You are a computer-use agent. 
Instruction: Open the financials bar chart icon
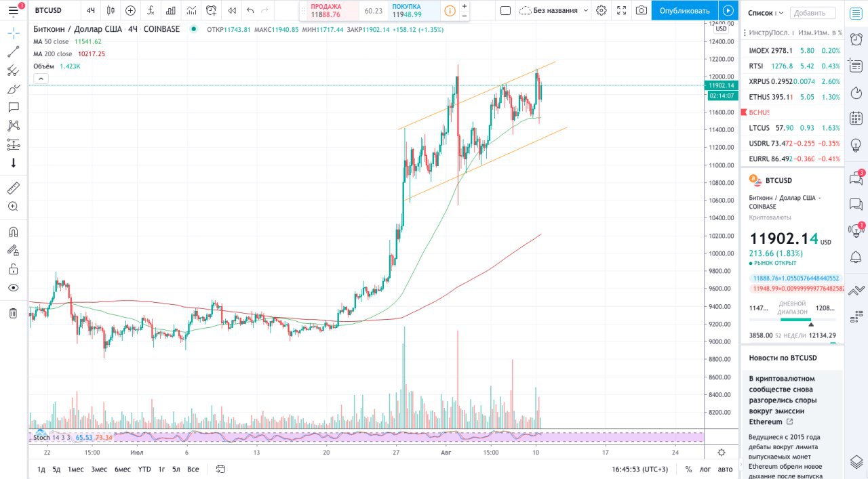(171, 10)
